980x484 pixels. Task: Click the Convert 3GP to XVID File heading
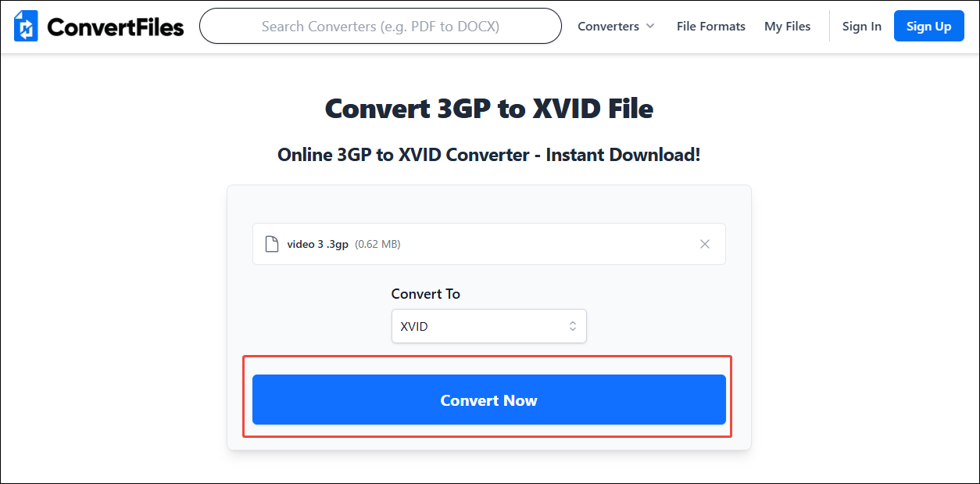click(489, 108)
